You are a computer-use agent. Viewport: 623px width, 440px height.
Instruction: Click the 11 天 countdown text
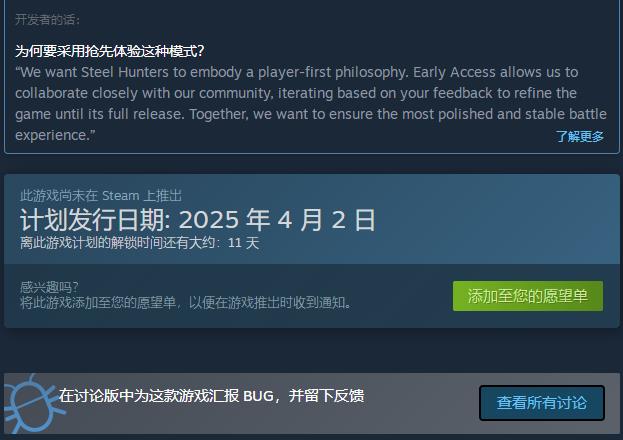coord(243,242)
